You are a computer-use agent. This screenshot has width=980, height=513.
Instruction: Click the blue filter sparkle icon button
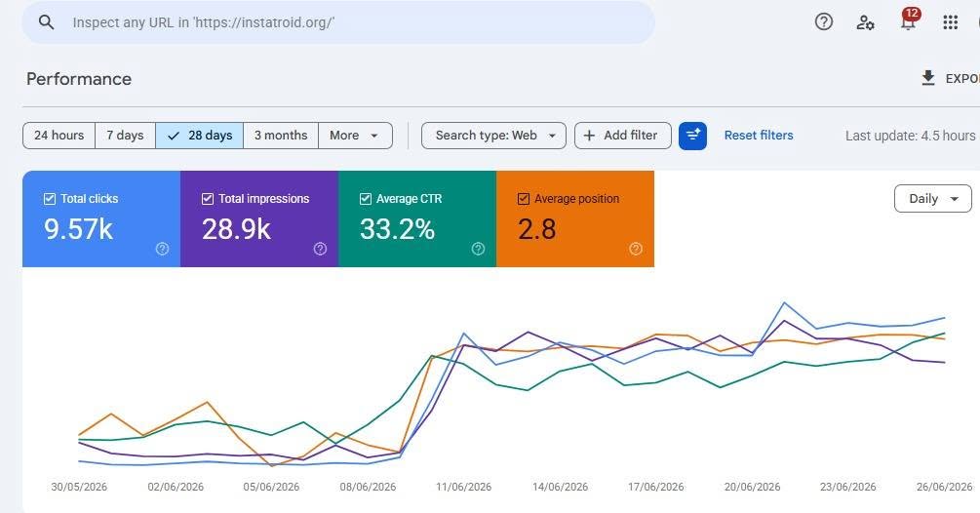point(692,136)
